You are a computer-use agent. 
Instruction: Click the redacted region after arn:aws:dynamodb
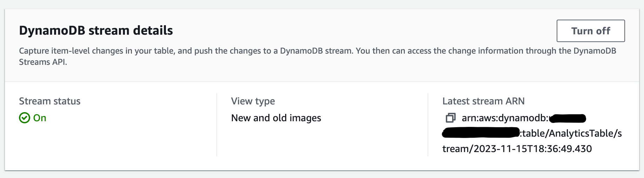568,118
